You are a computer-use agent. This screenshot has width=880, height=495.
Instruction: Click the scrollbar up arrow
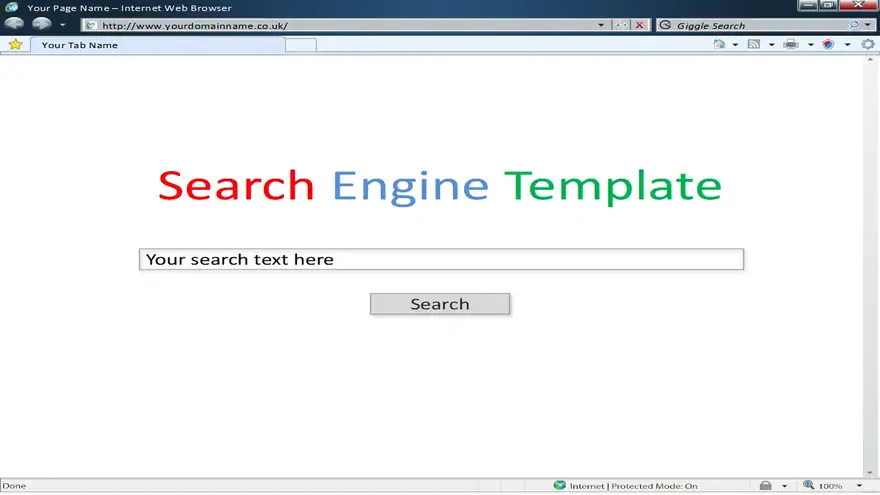click(870, 59)
